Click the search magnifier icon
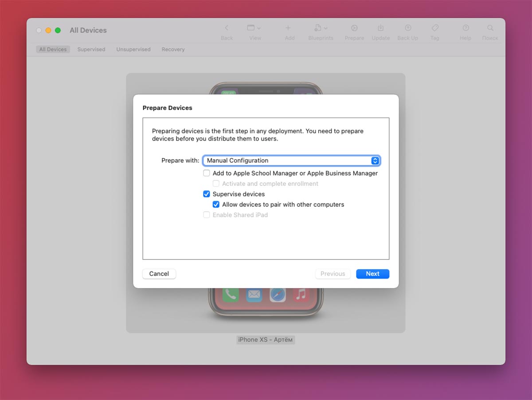532x400 pixels. (x=490, y=28)
